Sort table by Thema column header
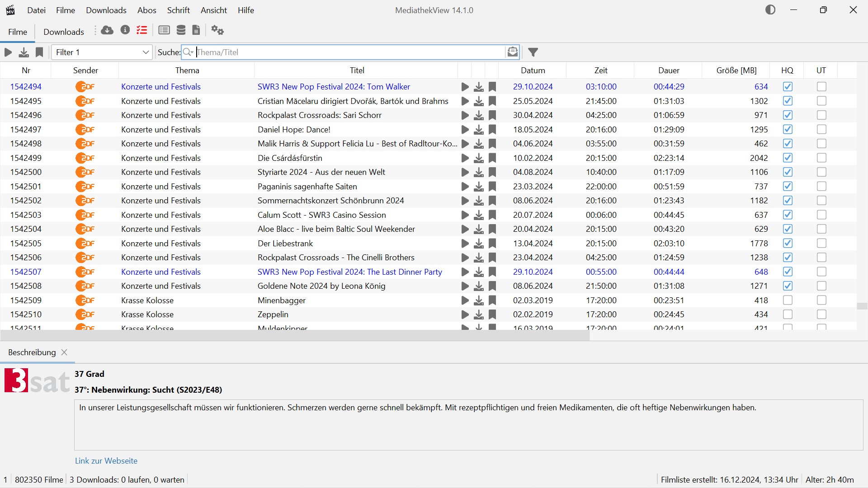The height and width of the screenshot is (488, 868). click(x=187, y=70)
